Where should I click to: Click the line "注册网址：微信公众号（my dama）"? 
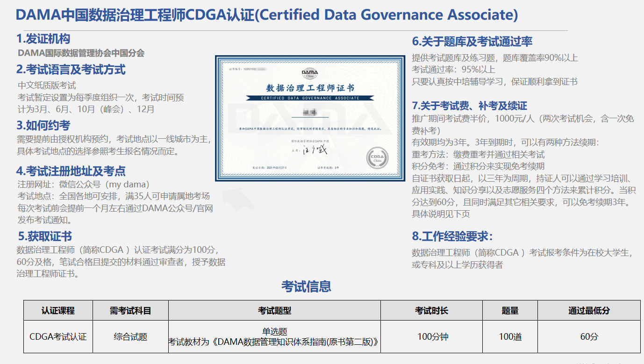click(84, 184)
